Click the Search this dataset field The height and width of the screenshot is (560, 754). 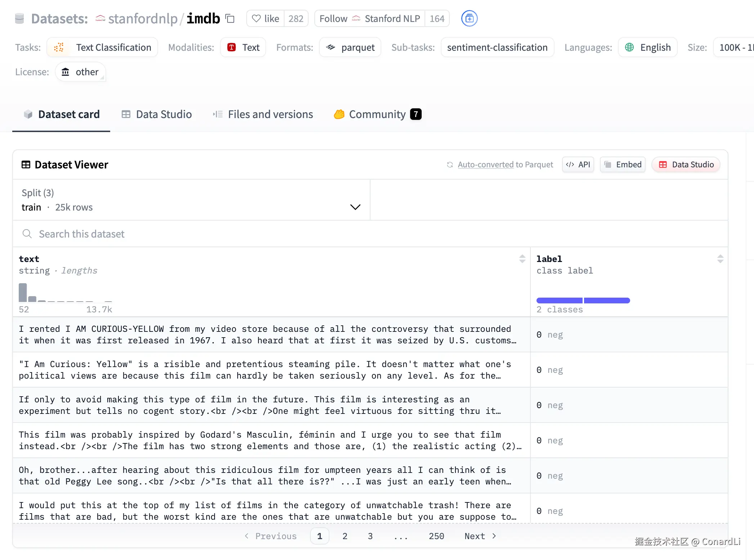coord(81,234)
